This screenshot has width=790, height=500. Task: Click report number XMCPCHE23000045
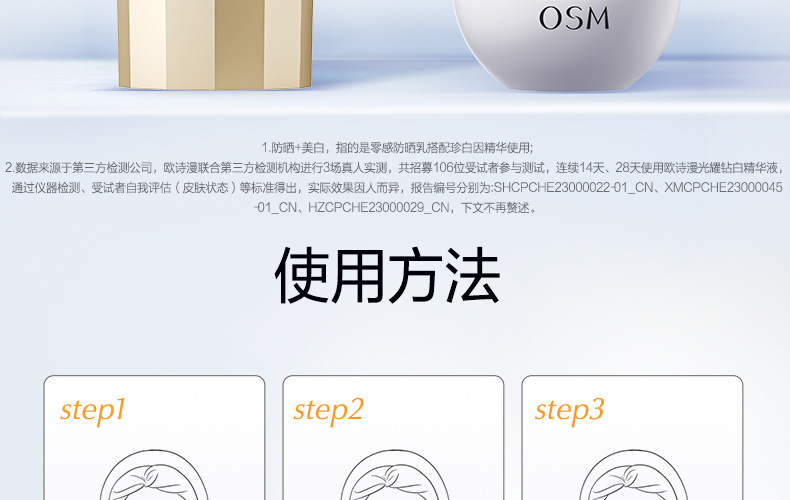pos(723,188)
